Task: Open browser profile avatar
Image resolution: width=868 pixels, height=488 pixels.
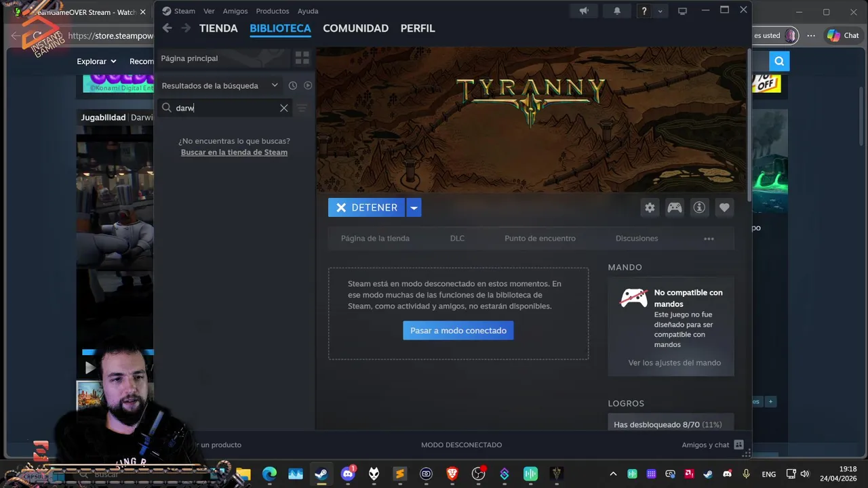Action: [791, 35]
